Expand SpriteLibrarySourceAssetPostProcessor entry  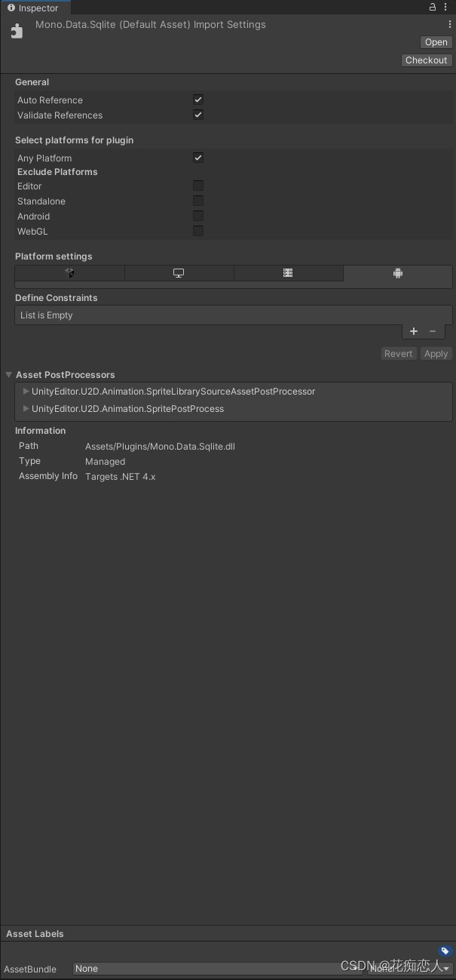[x=25, y=391]
